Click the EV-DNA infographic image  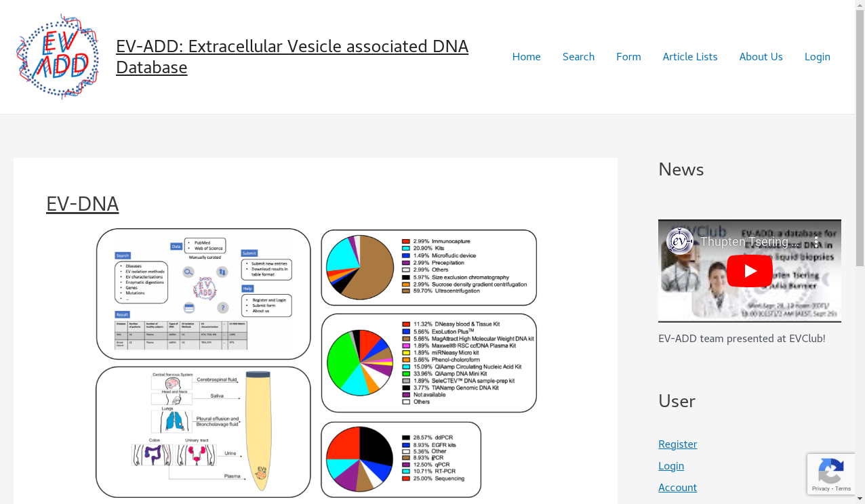317,364
